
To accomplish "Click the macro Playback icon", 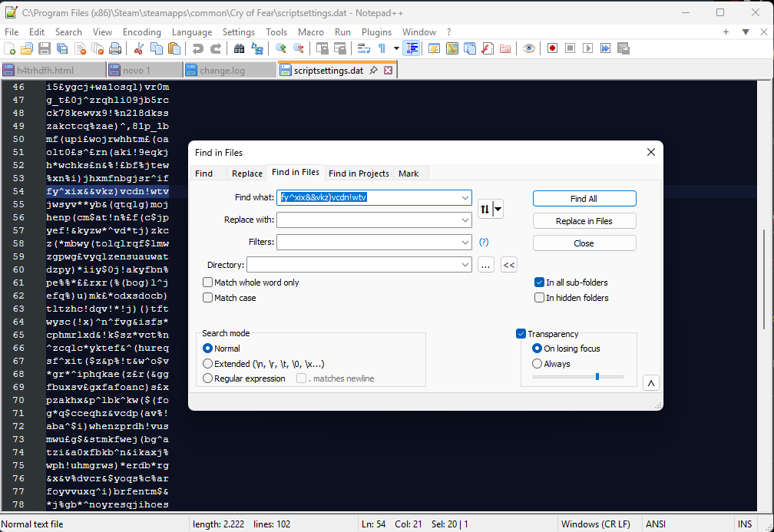I will (588, 48).
